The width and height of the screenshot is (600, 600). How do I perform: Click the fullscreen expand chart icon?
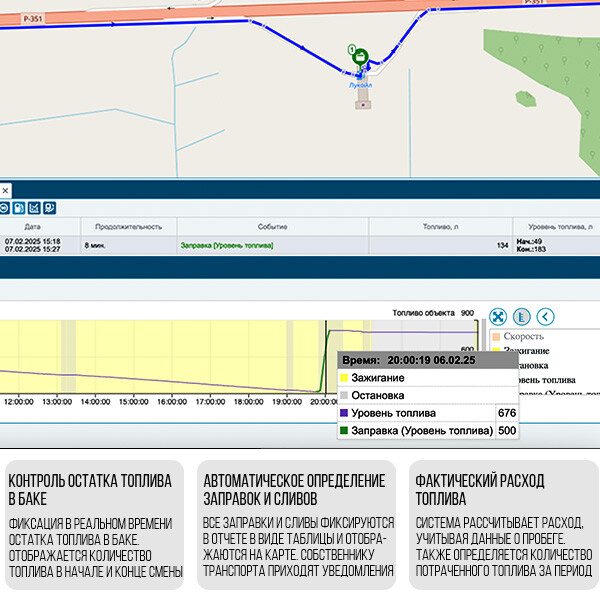tap(497, 317)
